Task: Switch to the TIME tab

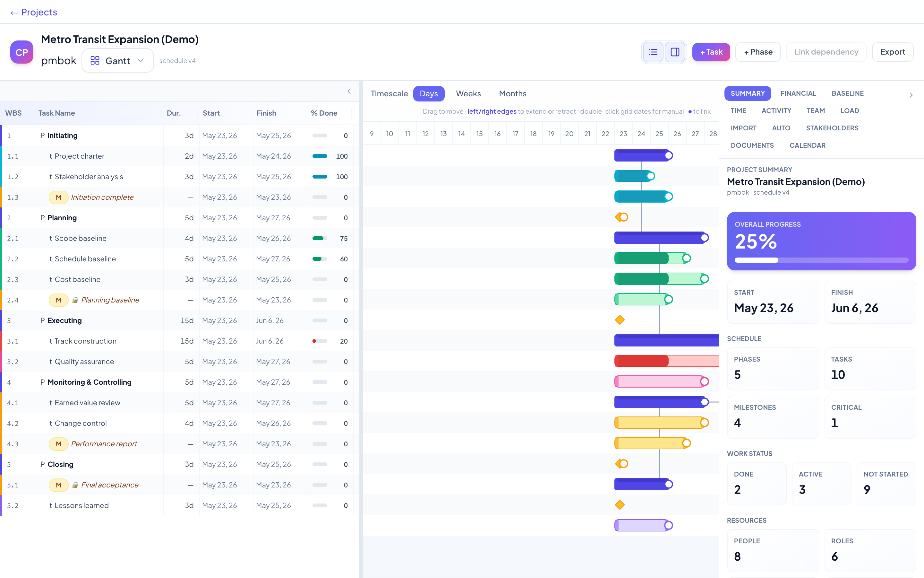Action: pyautogui.click(x=738, y=111)
